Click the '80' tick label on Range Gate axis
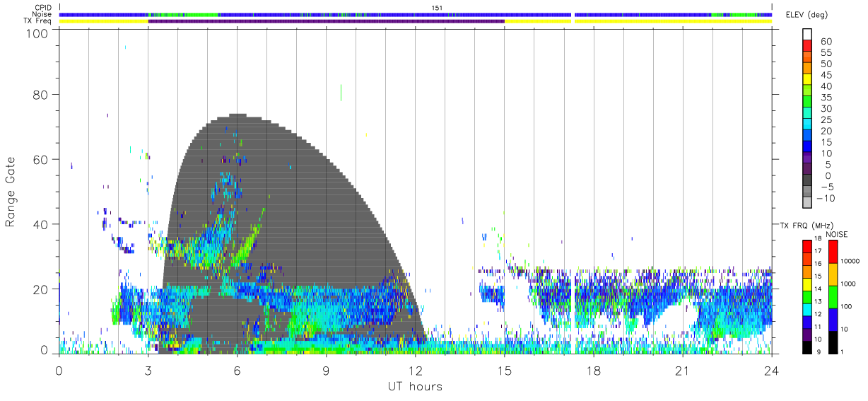 pos(41,95)
